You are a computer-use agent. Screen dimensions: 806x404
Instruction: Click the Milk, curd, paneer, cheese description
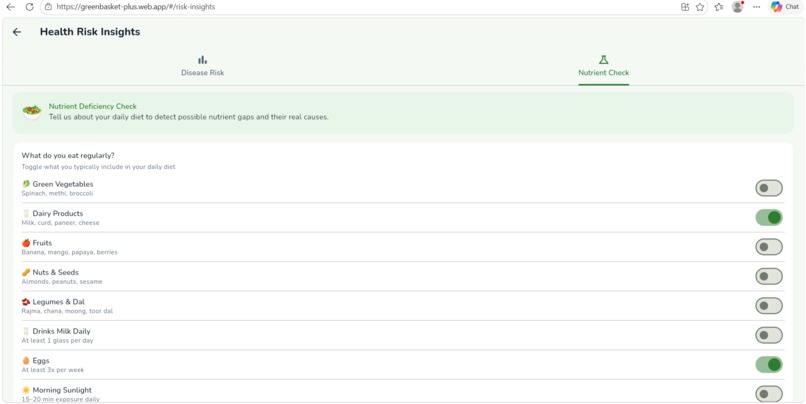pos(60,223)
